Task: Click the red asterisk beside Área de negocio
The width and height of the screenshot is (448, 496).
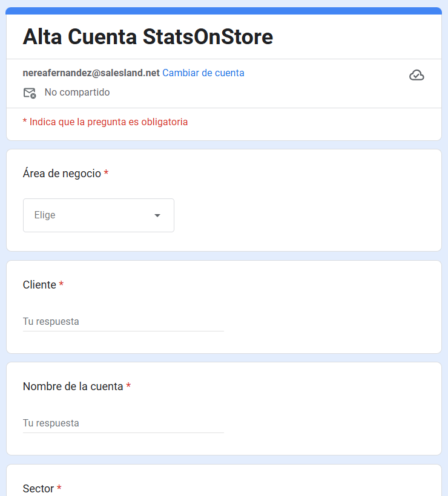Action: pos(107,174)
